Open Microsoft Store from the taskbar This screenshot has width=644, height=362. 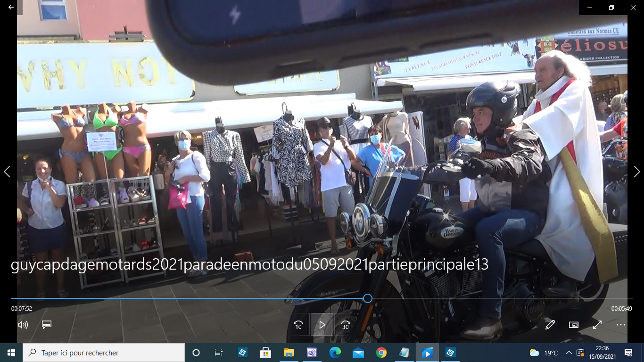(x=265, y=353)
